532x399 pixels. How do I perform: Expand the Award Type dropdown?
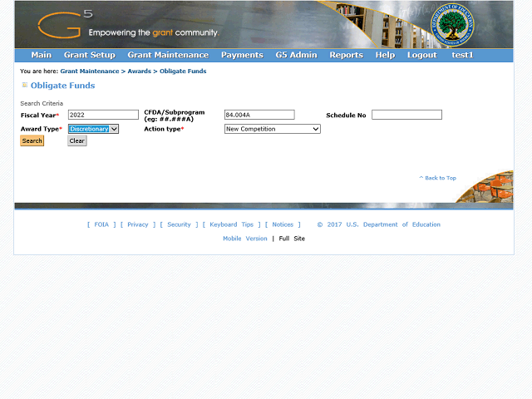pyautogui.click(x=93, y=129)
